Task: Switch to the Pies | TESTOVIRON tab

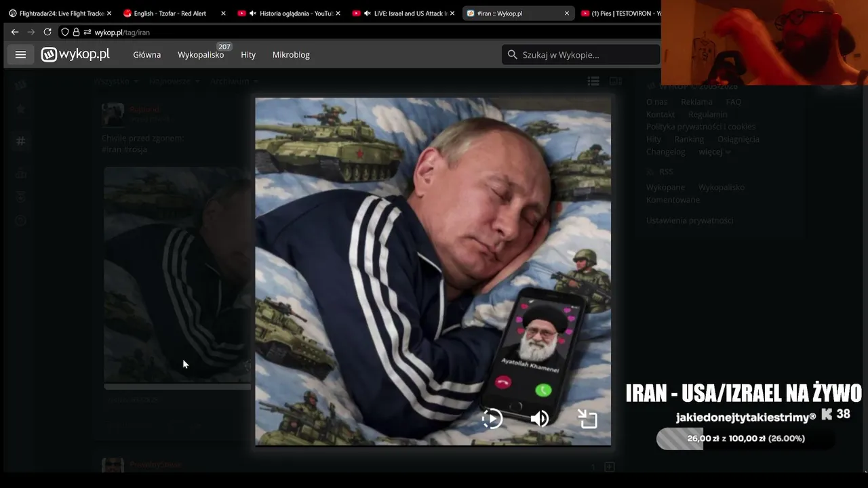Action: pos(620,13)
